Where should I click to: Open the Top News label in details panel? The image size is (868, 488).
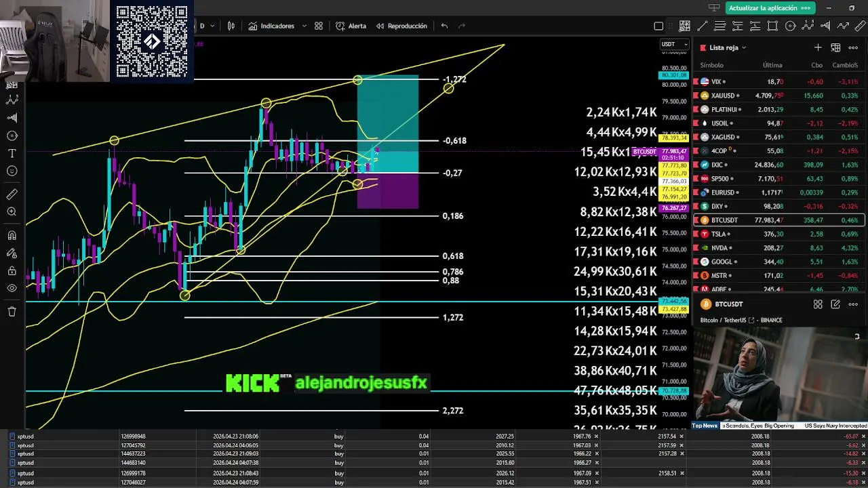pyautogui.click(x=705, y=426)
